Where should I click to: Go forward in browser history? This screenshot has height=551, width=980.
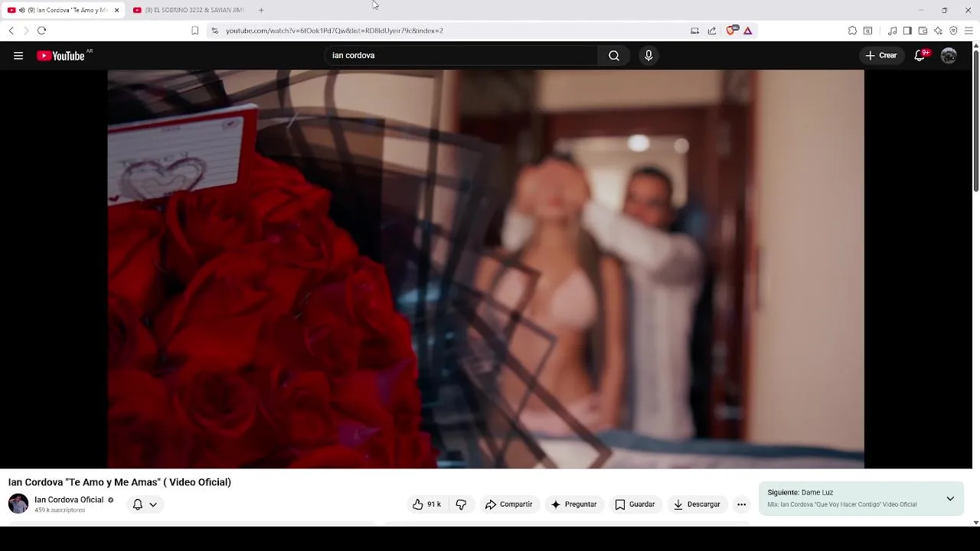(x=25, y=31)
